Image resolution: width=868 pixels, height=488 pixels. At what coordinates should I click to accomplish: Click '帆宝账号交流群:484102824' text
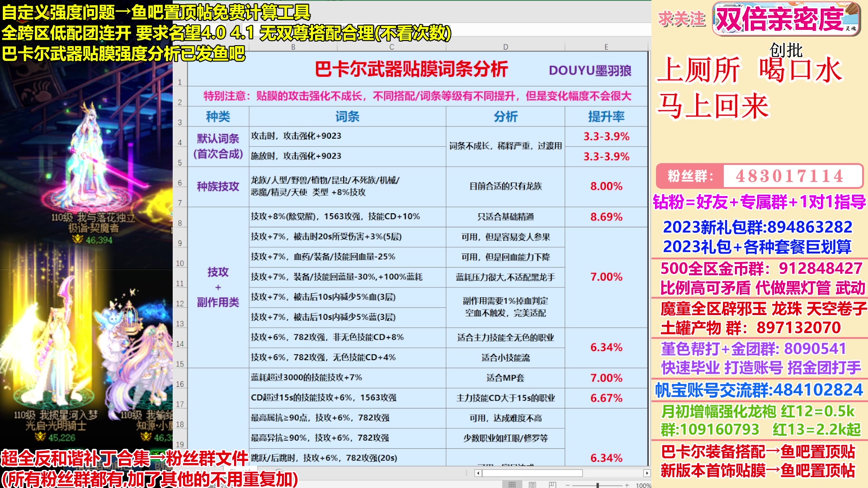point(759,390)
